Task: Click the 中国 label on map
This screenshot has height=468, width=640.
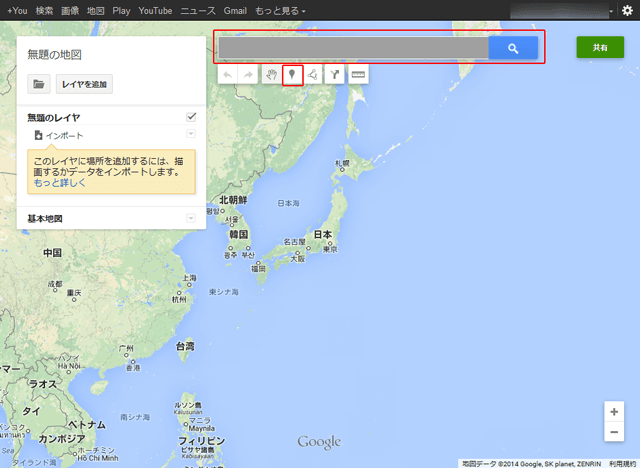Action: pyautogui.click(x=53, y=253)
